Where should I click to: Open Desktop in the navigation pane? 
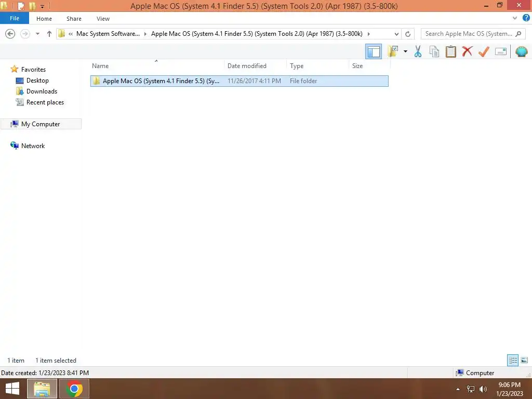coord(37,81)
